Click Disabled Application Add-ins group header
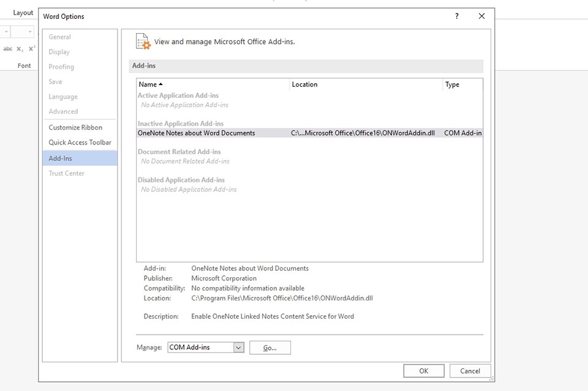The width and height of the screenshot is (588, 391). tap(181, 180)
